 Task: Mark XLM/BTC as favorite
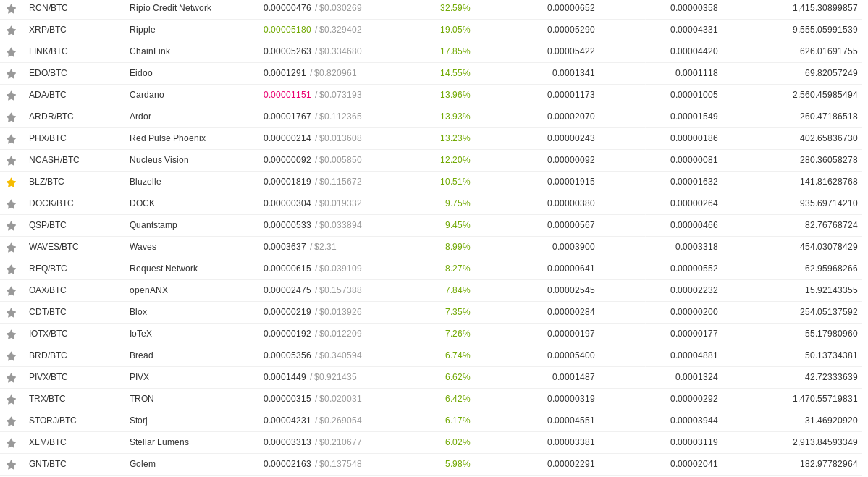click(x=11, y=443)
